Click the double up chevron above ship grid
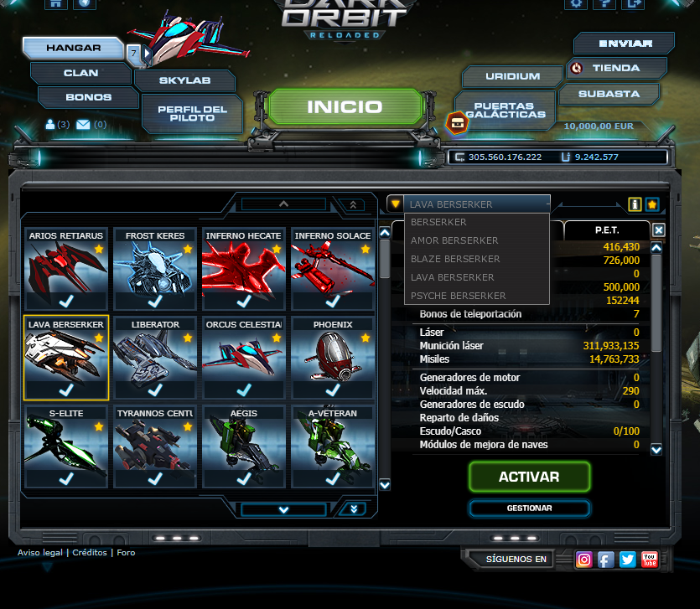The image size is (700, 609). pyautogui.click(x=353, y=204)
